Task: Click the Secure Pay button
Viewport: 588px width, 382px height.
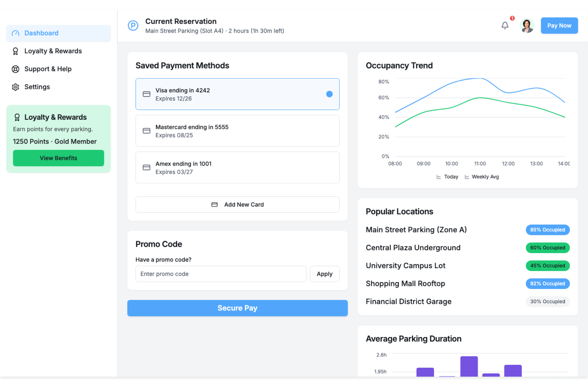Action: pos(237,308)
